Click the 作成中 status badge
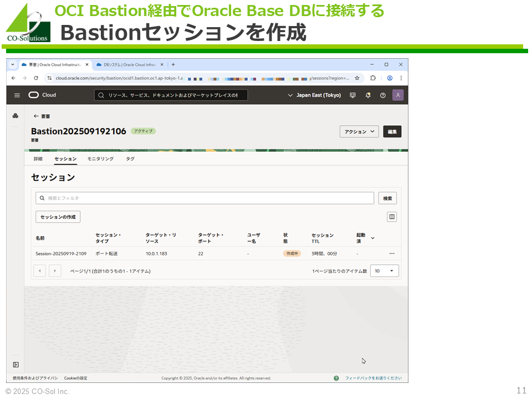This screenshot has width=532, height=399. coord(292,253)
